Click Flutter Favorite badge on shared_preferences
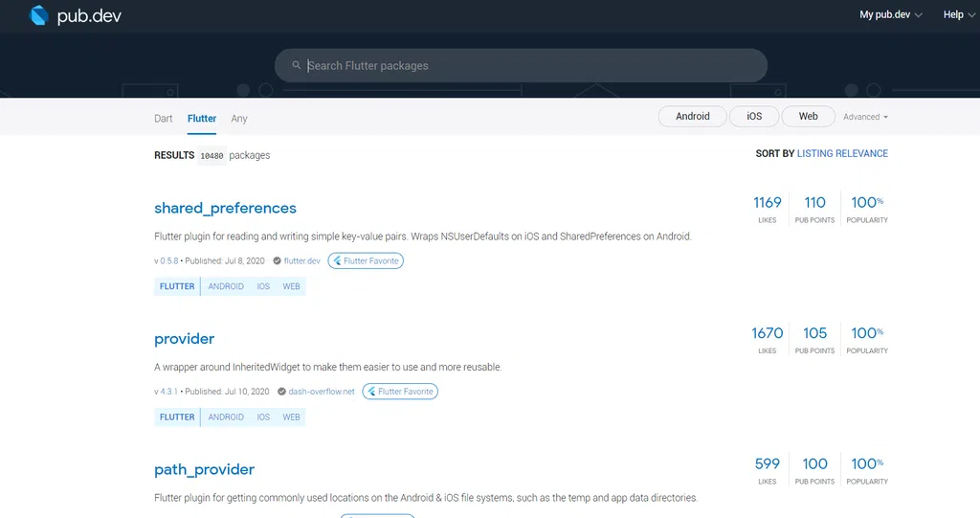This screenshot has width=980, height=518. (366, 260)
